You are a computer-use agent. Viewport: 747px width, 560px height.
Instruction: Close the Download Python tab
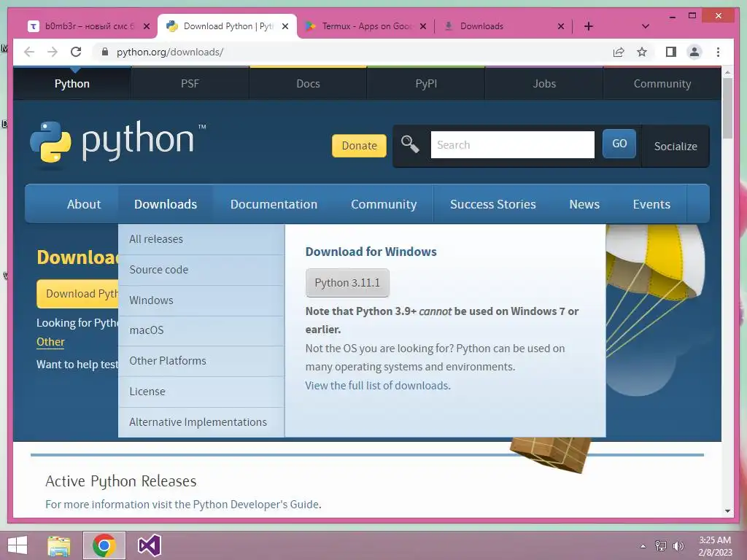pyautogui.click(x=285, y=26)
